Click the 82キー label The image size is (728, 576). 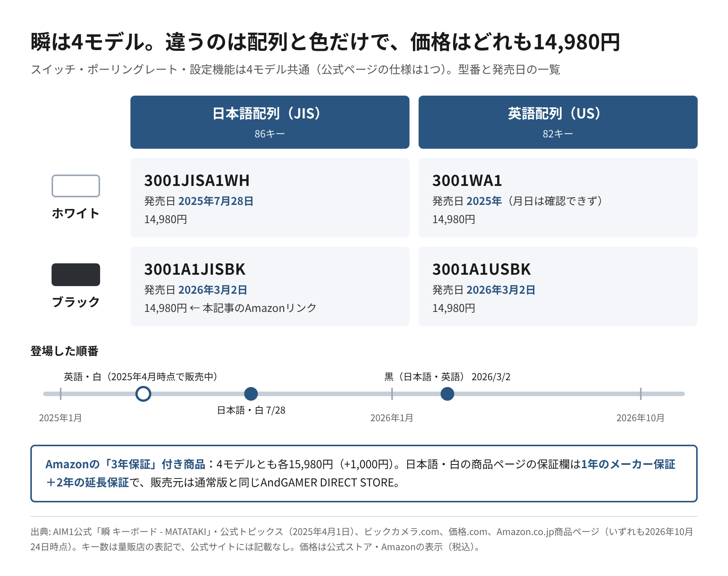558,134
